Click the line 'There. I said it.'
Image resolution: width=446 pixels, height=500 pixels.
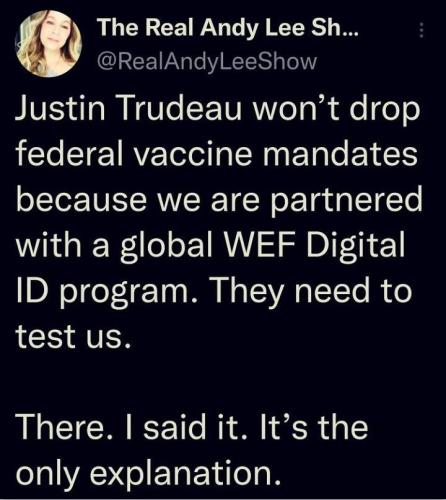pyautogui.click(x=132, y=427)
